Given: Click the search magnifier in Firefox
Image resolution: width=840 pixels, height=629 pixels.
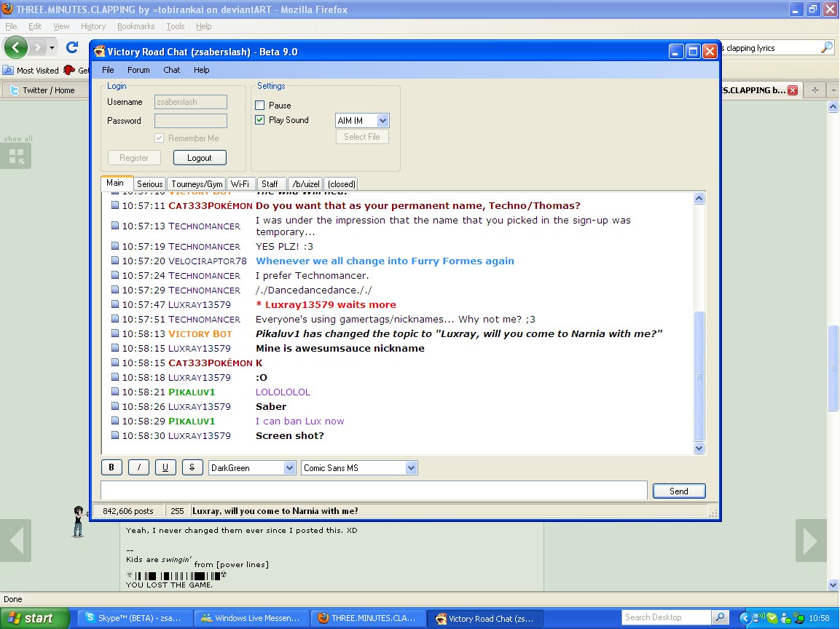Looking at the screenshot, I should pyautogui.click(x=826, y=48).
